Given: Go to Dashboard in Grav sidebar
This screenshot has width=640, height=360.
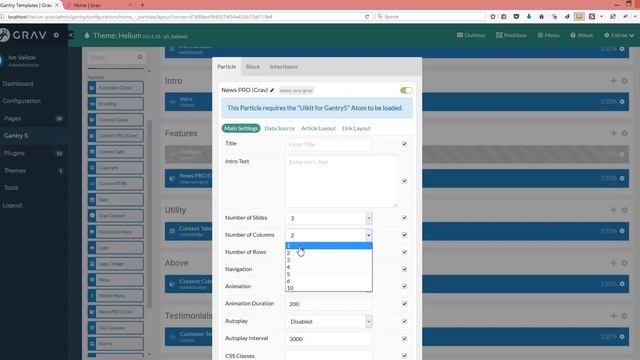Looking at the screenshot, I should click(18, 84).
